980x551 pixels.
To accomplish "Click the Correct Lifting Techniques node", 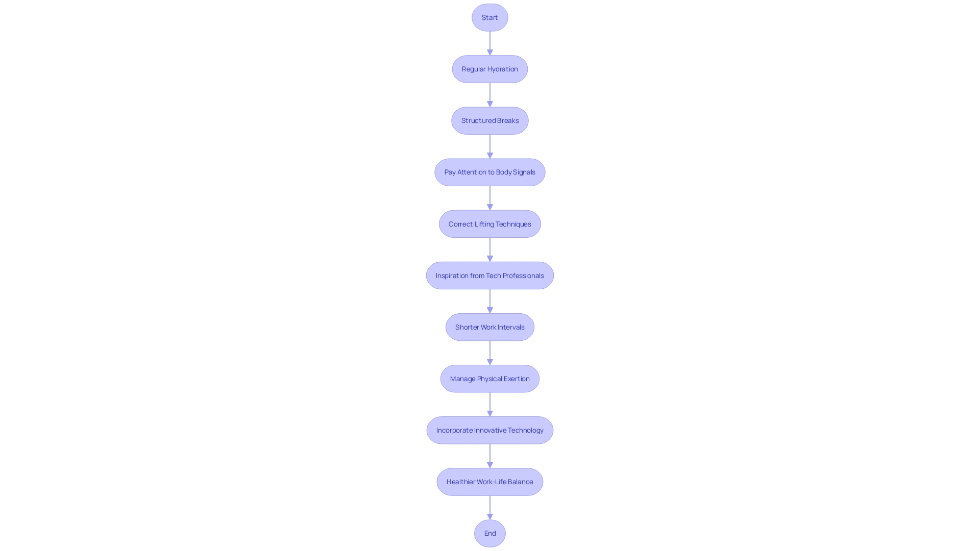I will tap(490, 223).
